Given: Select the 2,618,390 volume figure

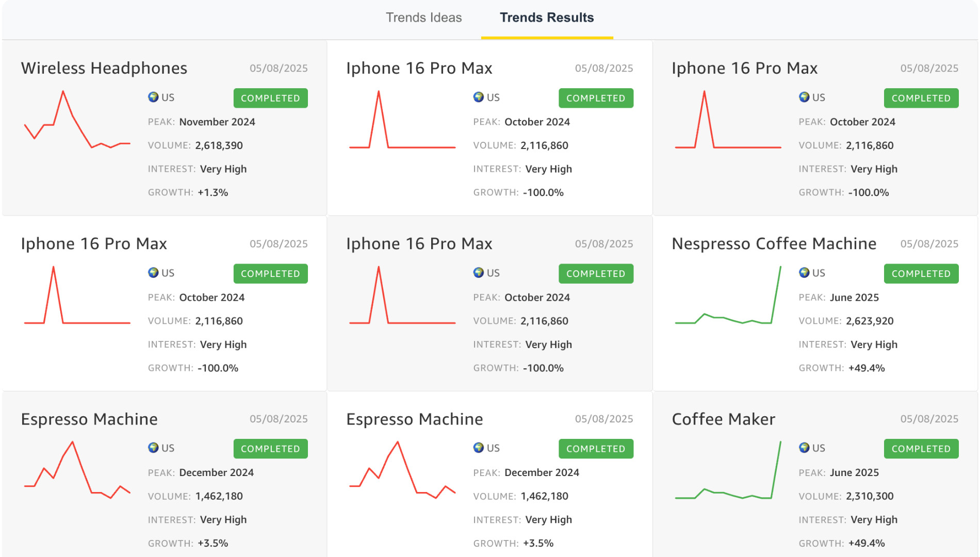Looking at the screenshot, I should [x=219, y=145].
